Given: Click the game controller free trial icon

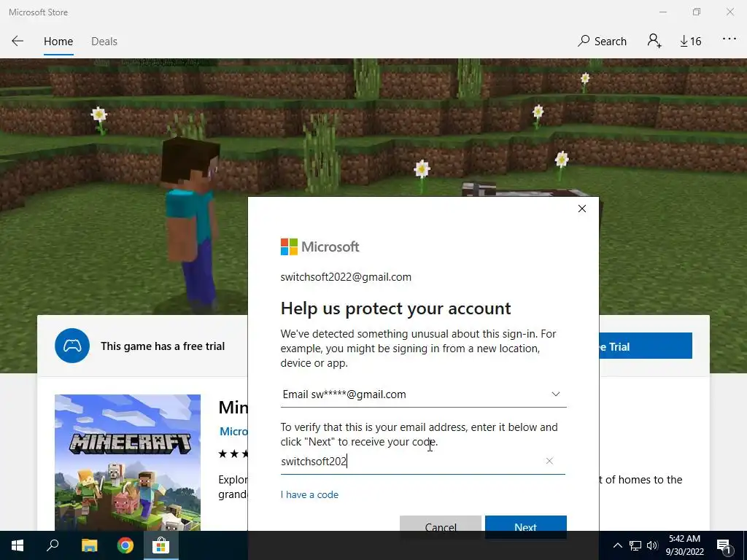Looking at the screenshot, I should (x=72, y=346).
